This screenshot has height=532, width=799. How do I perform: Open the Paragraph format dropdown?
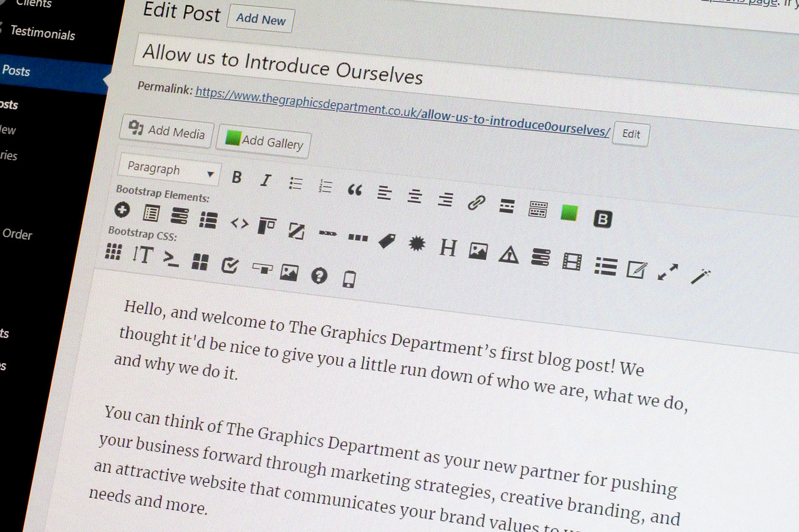point(170,170)
